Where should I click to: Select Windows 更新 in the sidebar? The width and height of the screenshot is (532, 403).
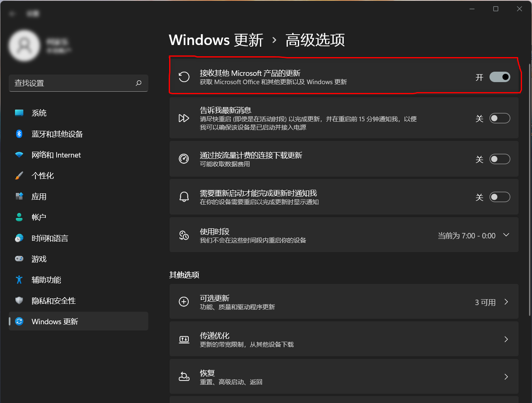[x=78, y=321]
